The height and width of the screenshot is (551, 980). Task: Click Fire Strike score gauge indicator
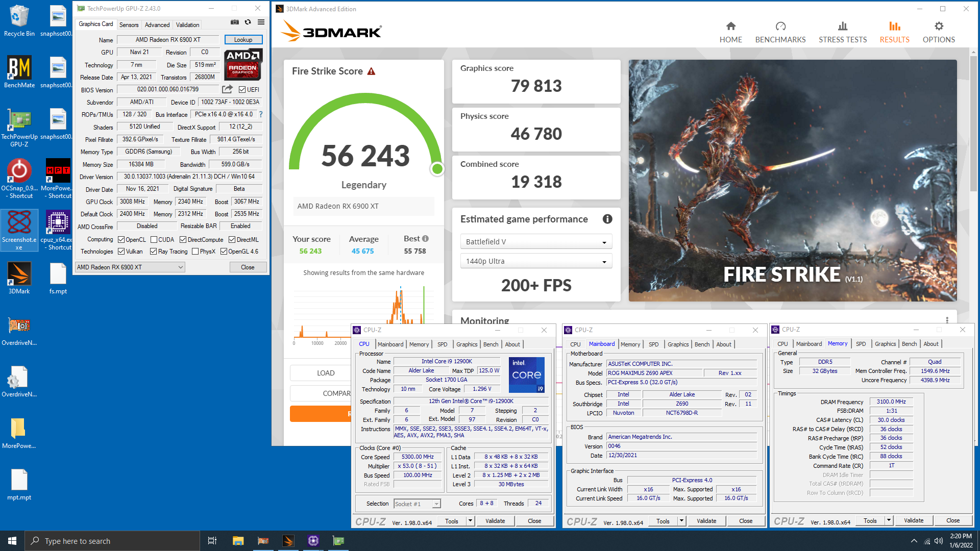pos(437,169)
